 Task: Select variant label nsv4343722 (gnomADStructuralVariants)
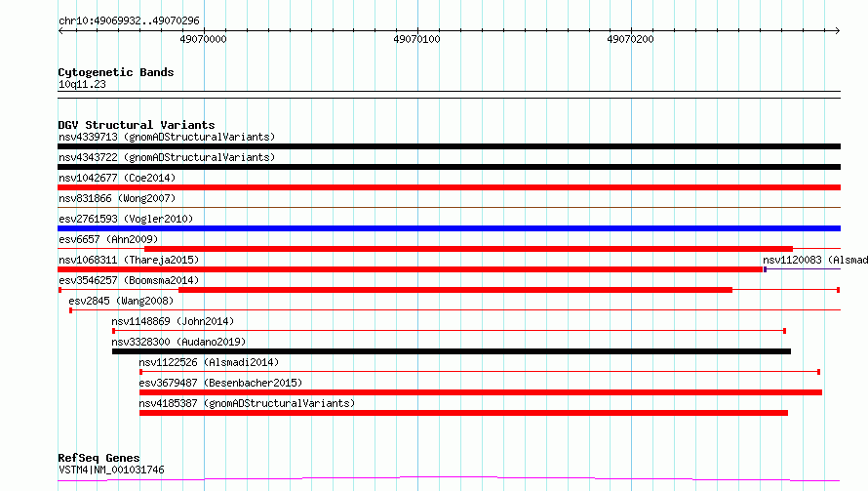pos(167,157)
